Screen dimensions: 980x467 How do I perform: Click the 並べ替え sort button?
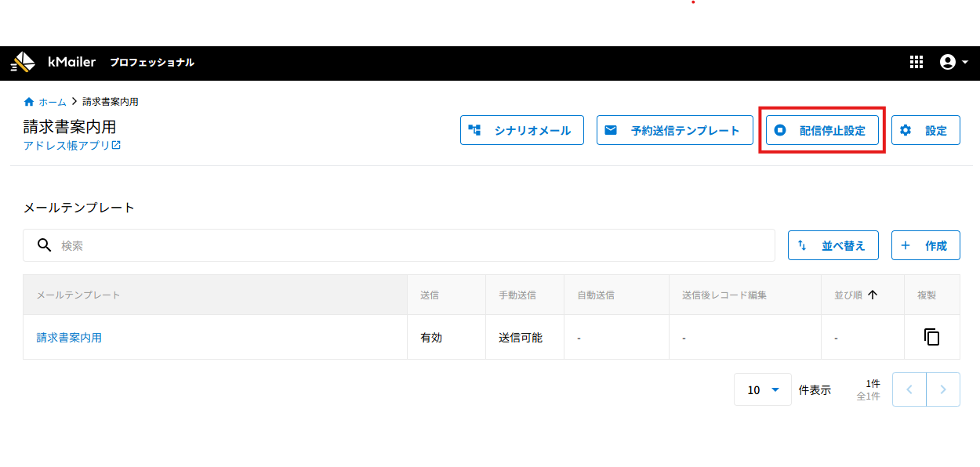[x=833, y=245]
